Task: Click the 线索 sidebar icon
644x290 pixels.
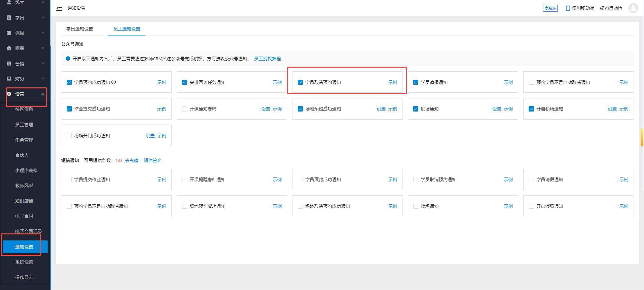Action: pos(9,2)
